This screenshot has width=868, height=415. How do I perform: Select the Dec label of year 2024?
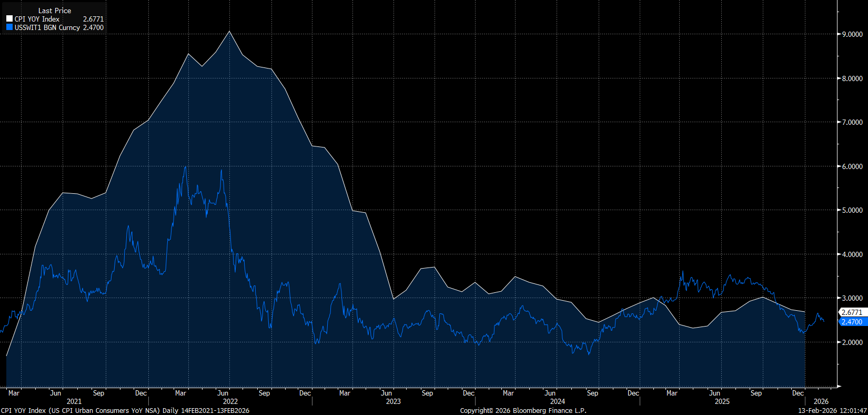pos(633,393)
